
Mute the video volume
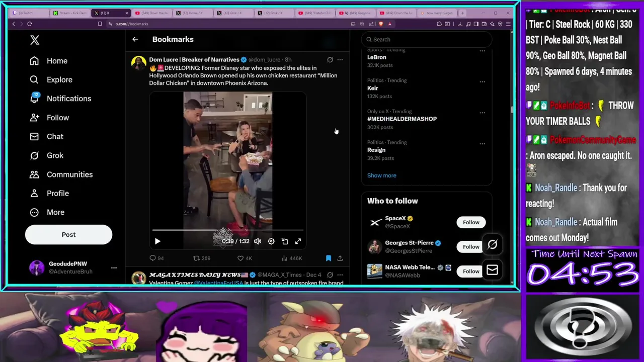click(258, 241)
